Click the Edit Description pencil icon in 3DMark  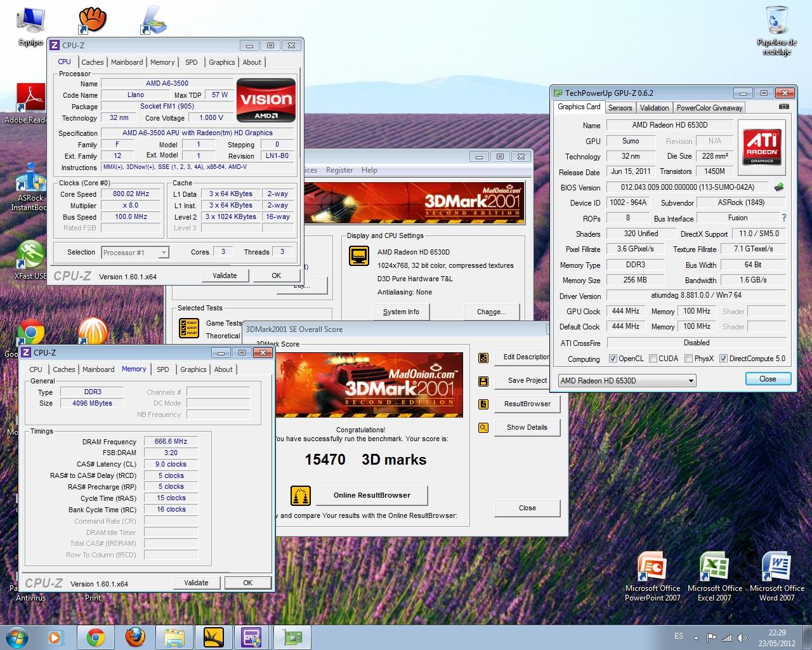[x=483, y=357]
